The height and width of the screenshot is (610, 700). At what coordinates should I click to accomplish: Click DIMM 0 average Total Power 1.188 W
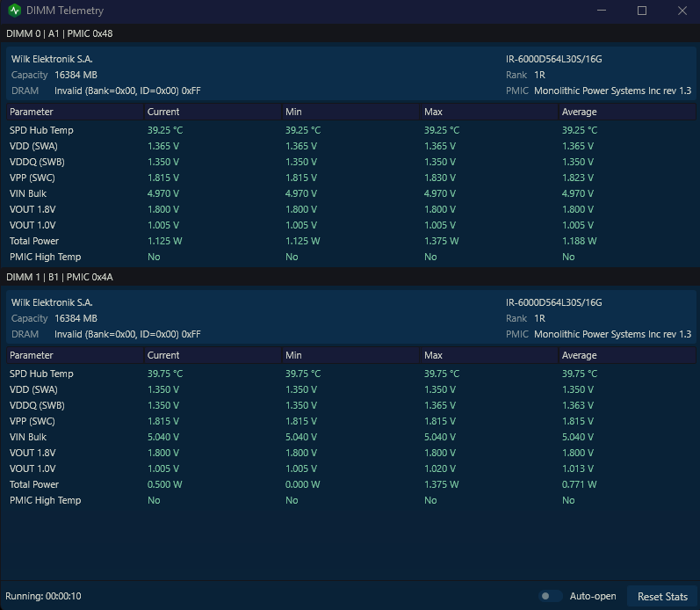coord(579,241)
